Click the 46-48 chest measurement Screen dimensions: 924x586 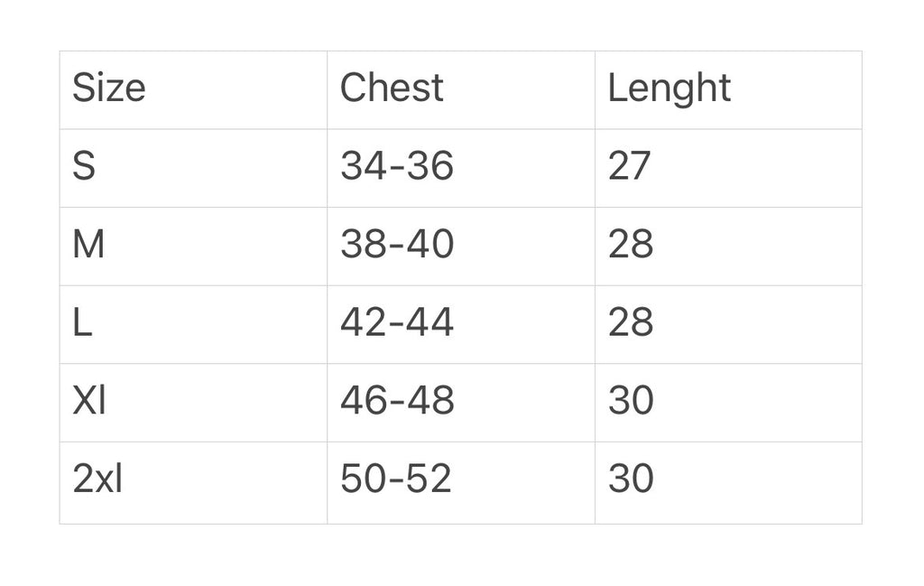[396, 401]
